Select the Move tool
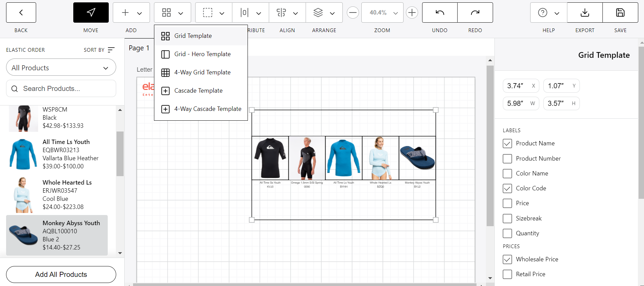The width and height of the screenshot is (644, 286). point(91,13)
